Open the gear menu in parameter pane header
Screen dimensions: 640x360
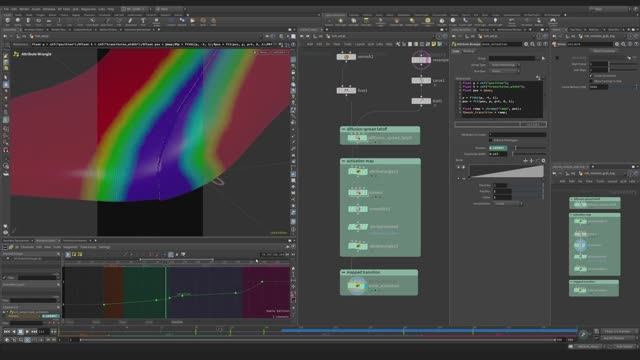pyautogui.click(x=526, y=44)
